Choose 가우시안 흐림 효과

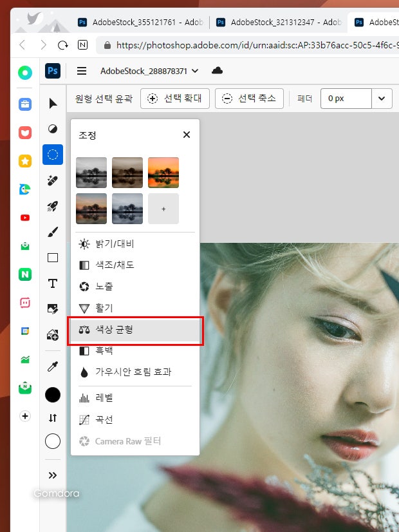click(135, 372)
